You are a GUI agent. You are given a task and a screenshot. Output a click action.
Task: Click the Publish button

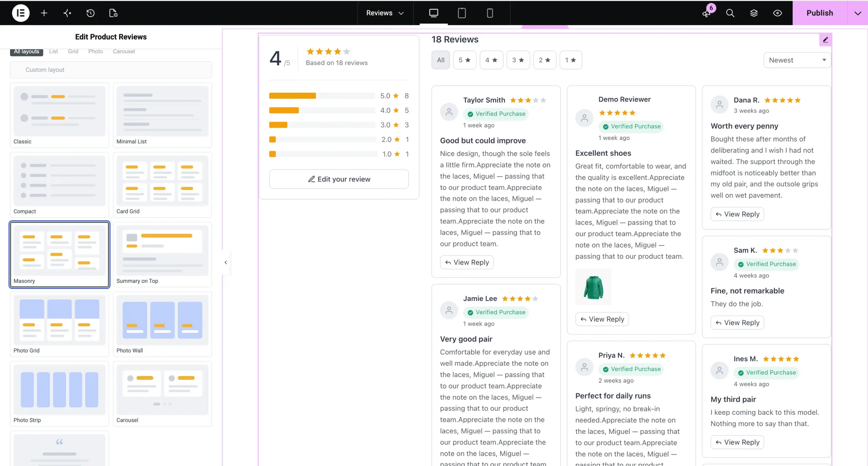[x=820, y=13]
